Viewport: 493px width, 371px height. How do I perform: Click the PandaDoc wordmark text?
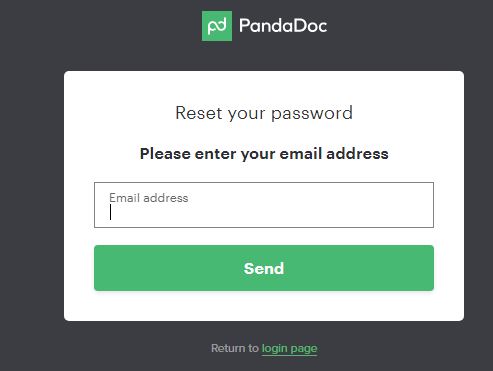point(283,26)
